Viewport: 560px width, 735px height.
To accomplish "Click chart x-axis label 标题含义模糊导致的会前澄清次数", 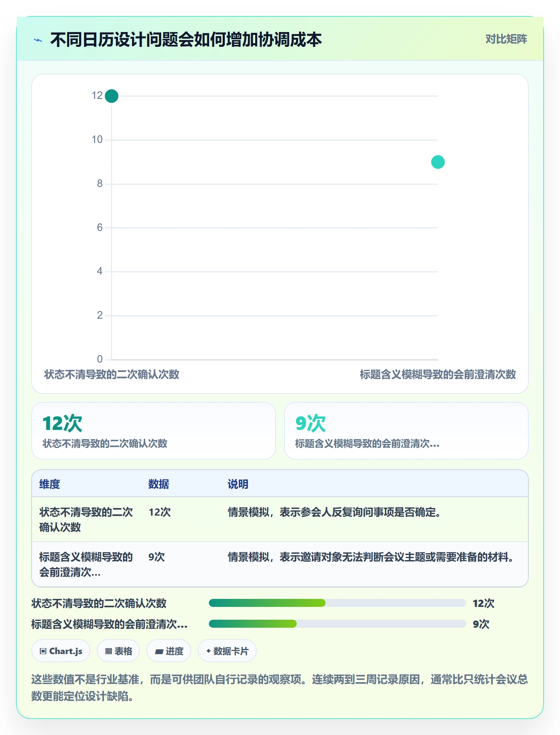I will (438, 374).
